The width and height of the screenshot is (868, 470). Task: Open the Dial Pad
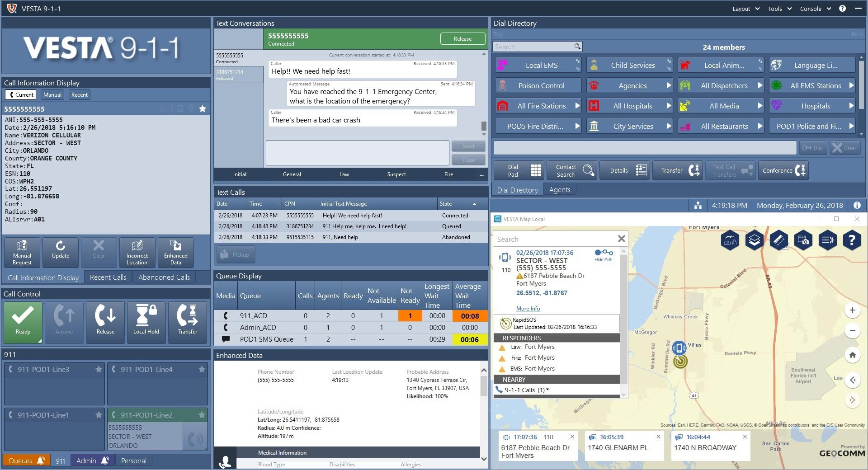[x=519, y=170]
